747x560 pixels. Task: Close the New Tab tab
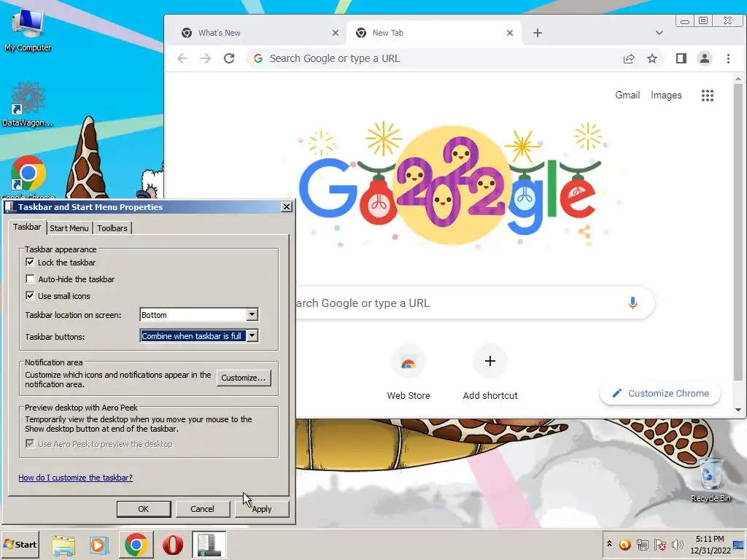[510, 33]
